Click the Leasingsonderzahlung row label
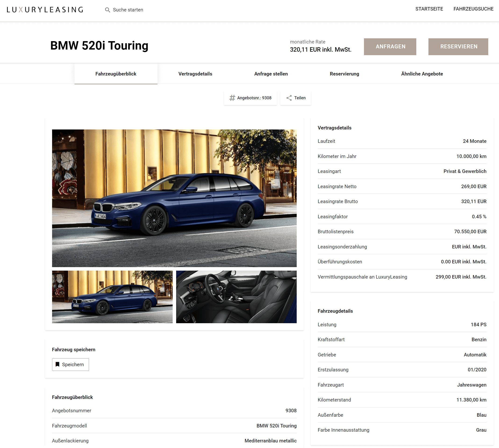 tap(342, 247)
